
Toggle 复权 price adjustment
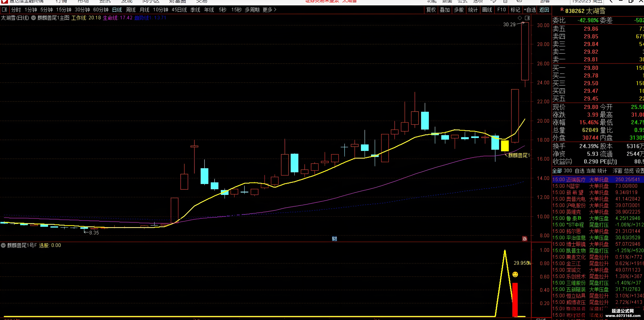click(431, 10)
